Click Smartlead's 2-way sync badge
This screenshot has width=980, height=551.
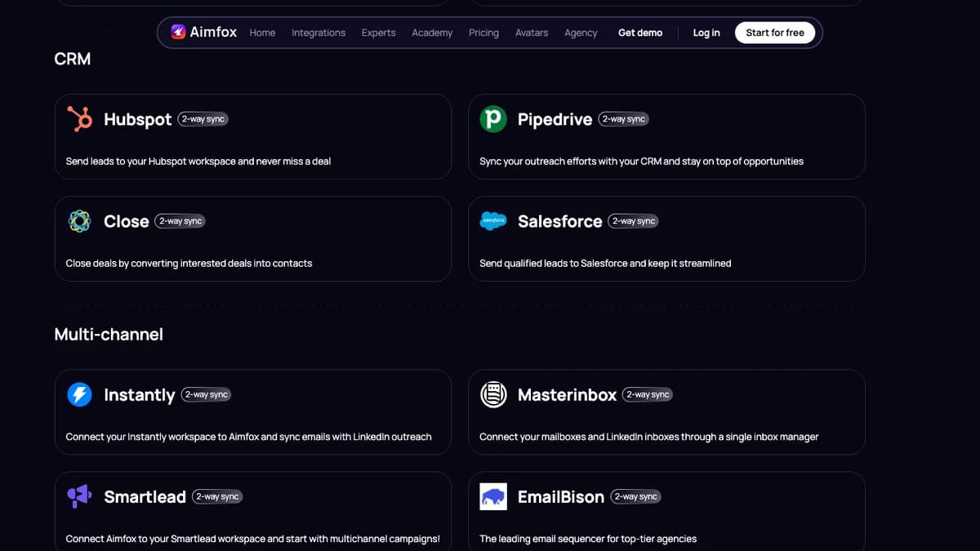(x=217, y=496)
